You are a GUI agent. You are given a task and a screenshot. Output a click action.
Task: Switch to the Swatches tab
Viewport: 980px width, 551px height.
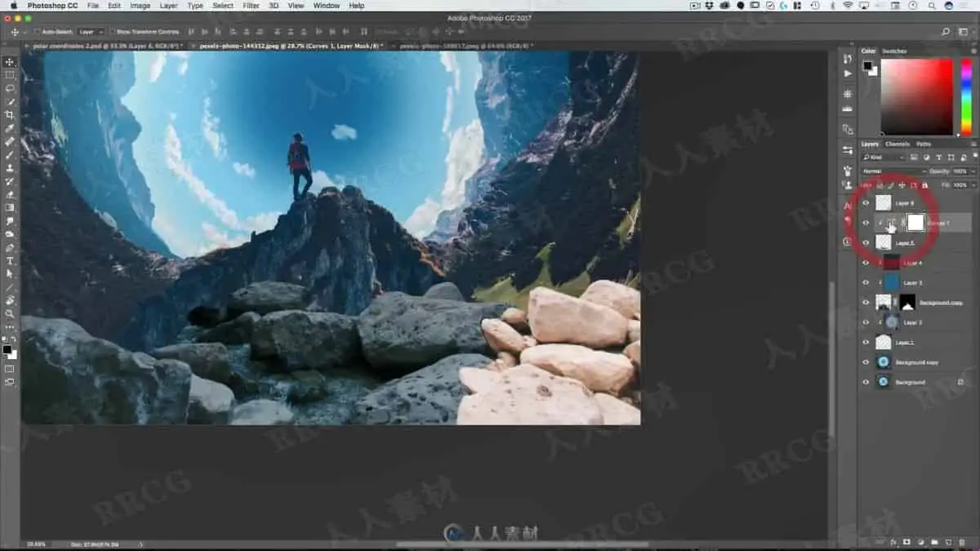pyautogui.click(x=894, y=51)
